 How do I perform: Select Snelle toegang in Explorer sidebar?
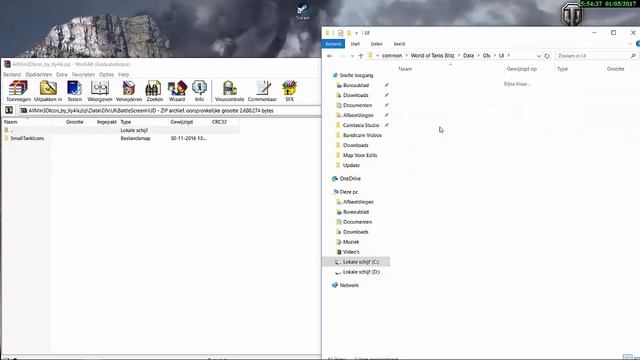coord(356,76)
